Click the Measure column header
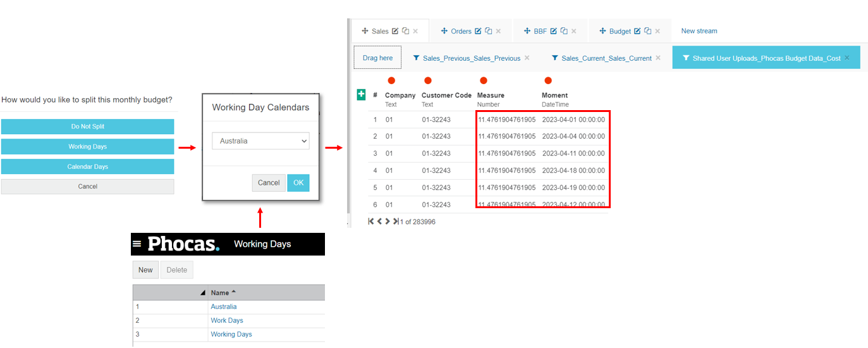Viewport: 868px width, 348px height. click(491, 96)
